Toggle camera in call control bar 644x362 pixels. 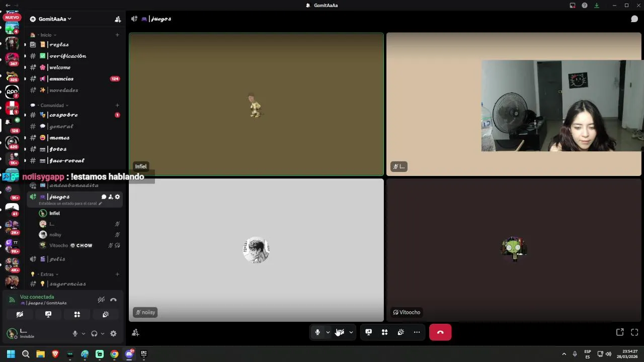tap(340, 332)
